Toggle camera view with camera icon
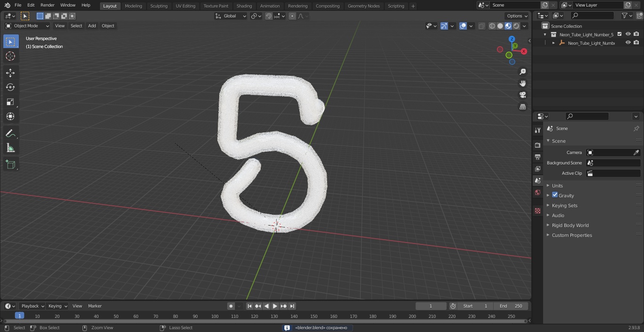The width and height of the screenshot is (644, 332). (522, 95)
